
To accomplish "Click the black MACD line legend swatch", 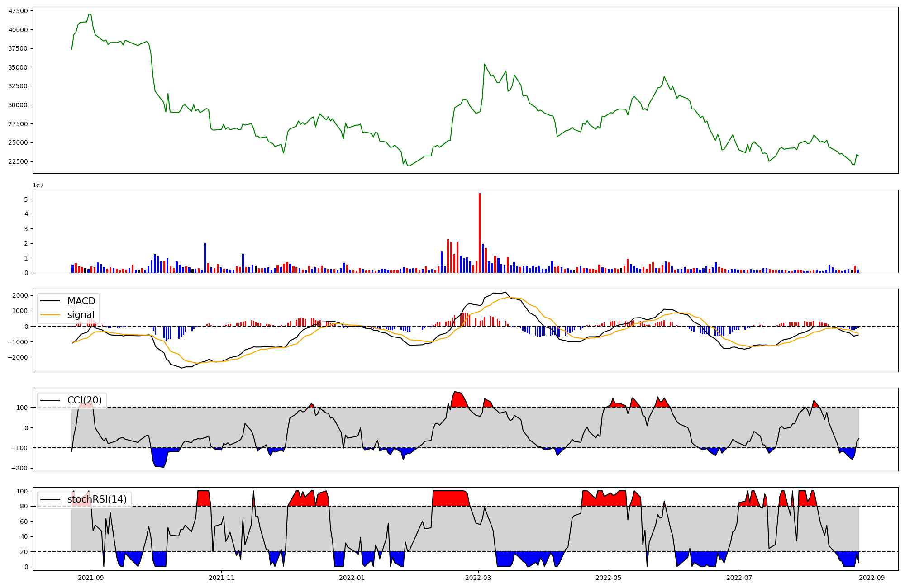I will (50, 301).
